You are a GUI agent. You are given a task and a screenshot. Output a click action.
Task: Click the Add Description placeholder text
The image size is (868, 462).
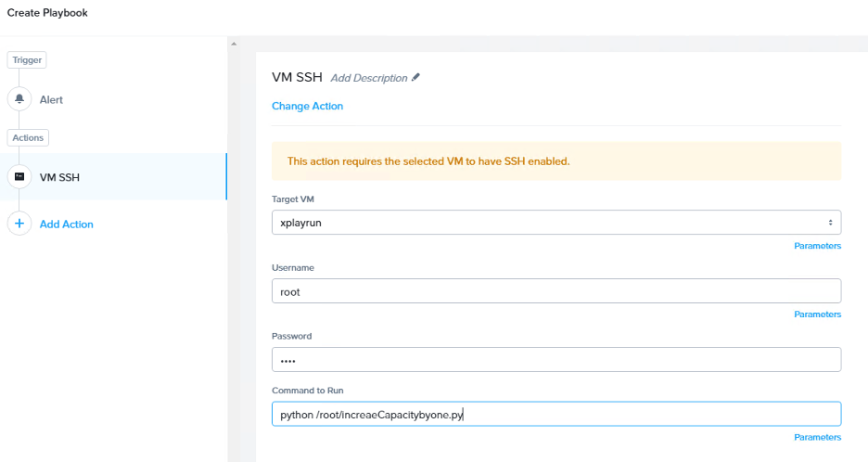tap(368, 78)
